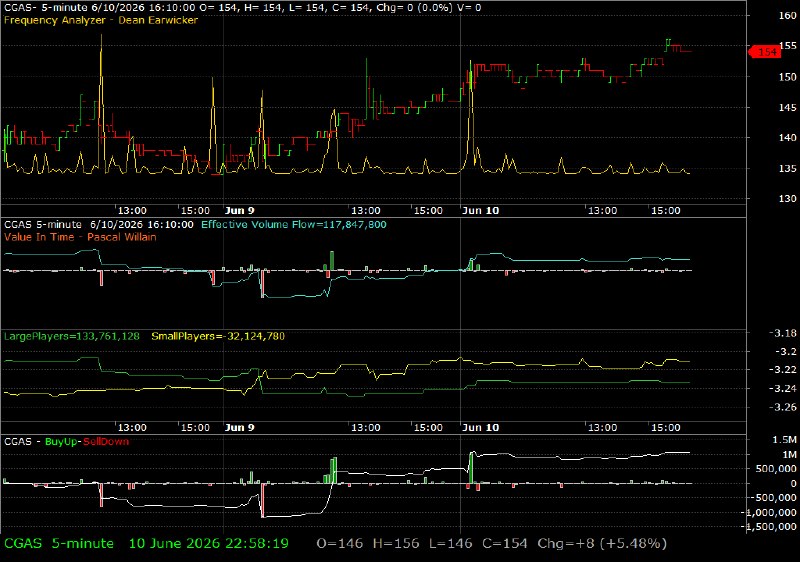Image resolution: width=800 pixels, height=562 pixels.
Task: Click the status bar O=146 value
Action: pos(340,544)
